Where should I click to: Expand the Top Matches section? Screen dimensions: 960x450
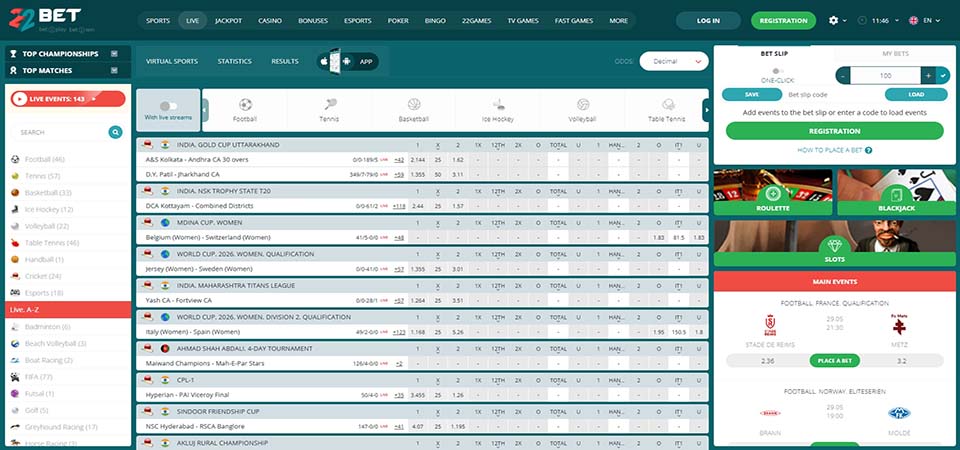[114, 70]
